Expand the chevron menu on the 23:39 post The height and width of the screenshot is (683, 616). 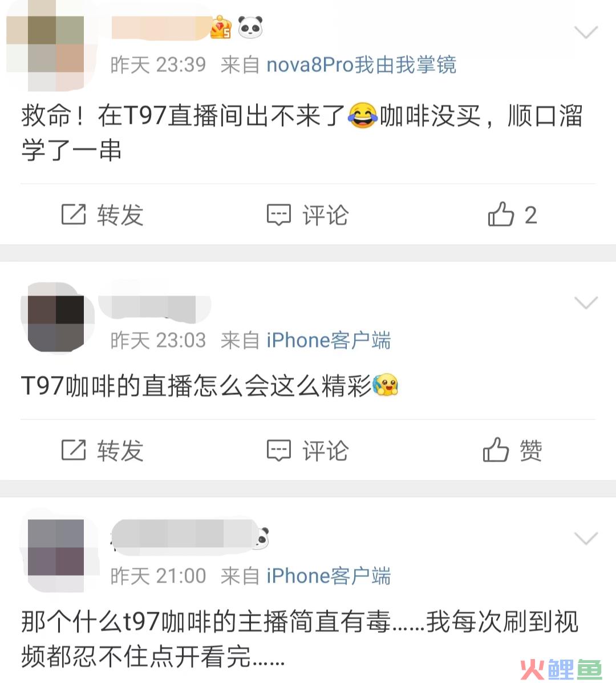[586, 32]
